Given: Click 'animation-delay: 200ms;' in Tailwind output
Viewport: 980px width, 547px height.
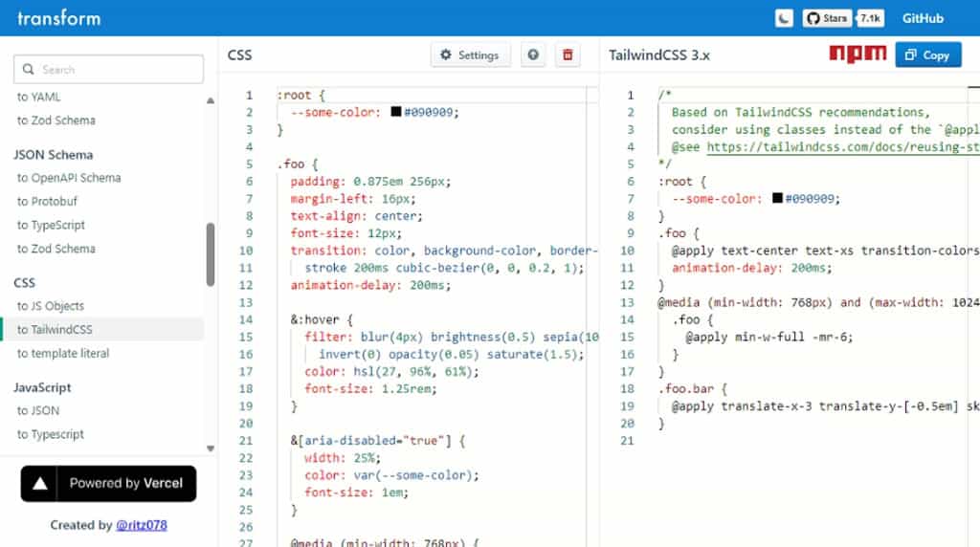Looking at the screenshot, I should [x=752, y=268].
